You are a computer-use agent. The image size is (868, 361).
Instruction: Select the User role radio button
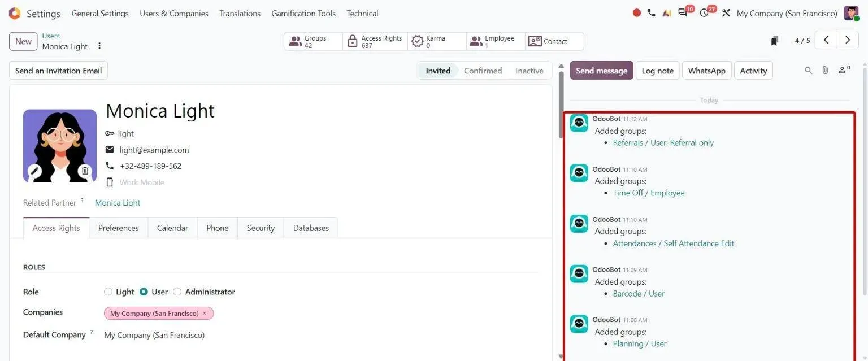pos(144,292)
